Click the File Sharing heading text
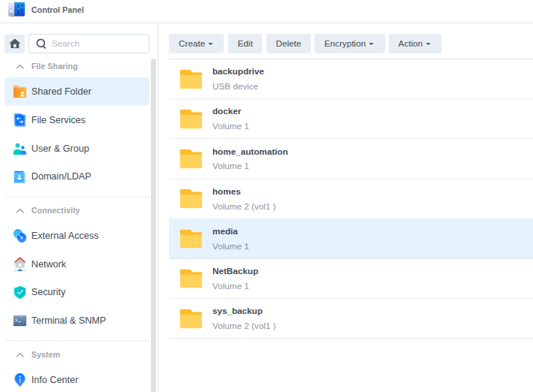The image size is (533, 392). pyautogui.click(x=54, y=66)
